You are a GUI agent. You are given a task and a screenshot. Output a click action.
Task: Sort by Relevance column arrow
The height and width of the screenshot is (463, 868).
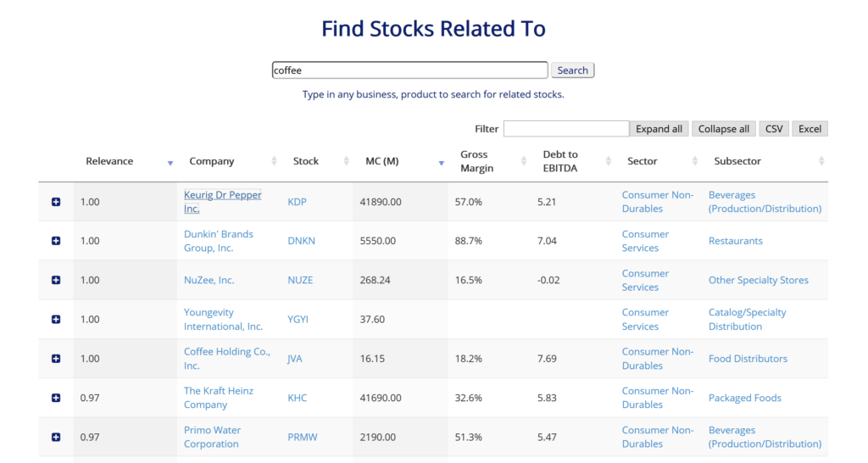pyautogui.click(x=170, y=163)
